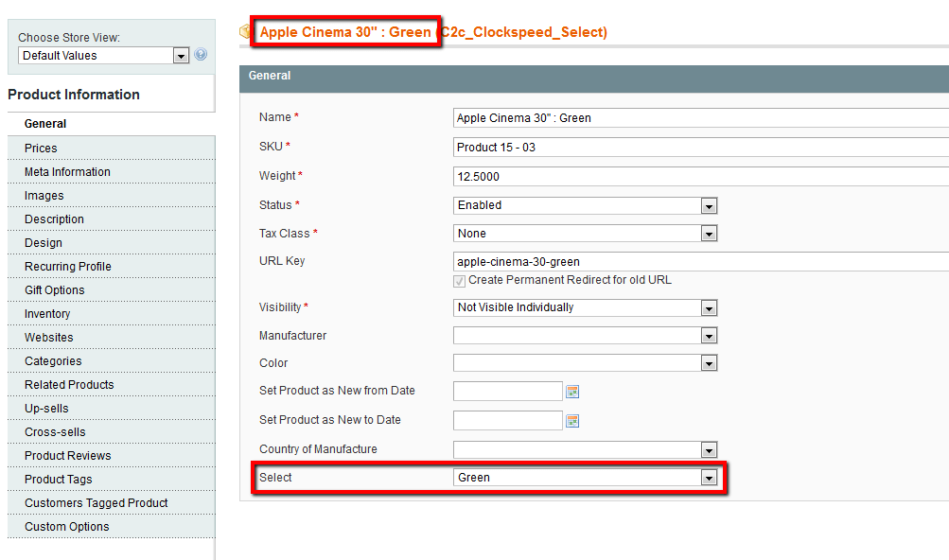Click the Weight input field
Screen dimensions: 949x560
tap(701, 176)
